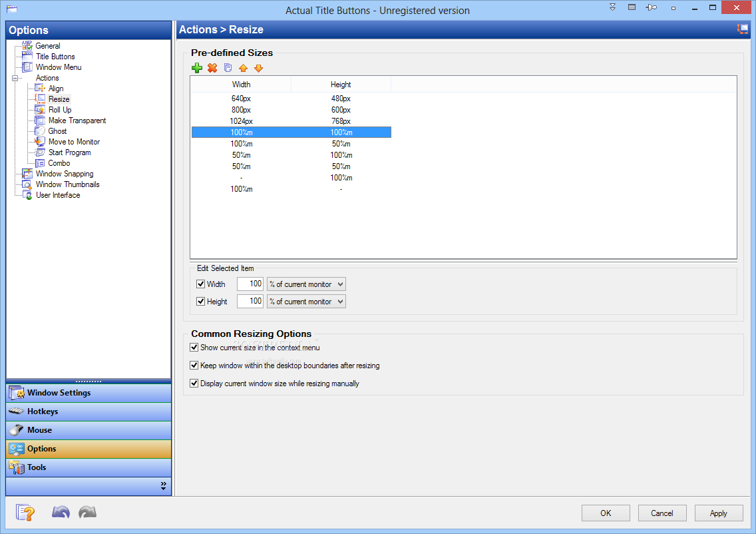Viewport: 756px width, 534px height.
Task: Click the User Interface icon
Action: tap(27, 195)
